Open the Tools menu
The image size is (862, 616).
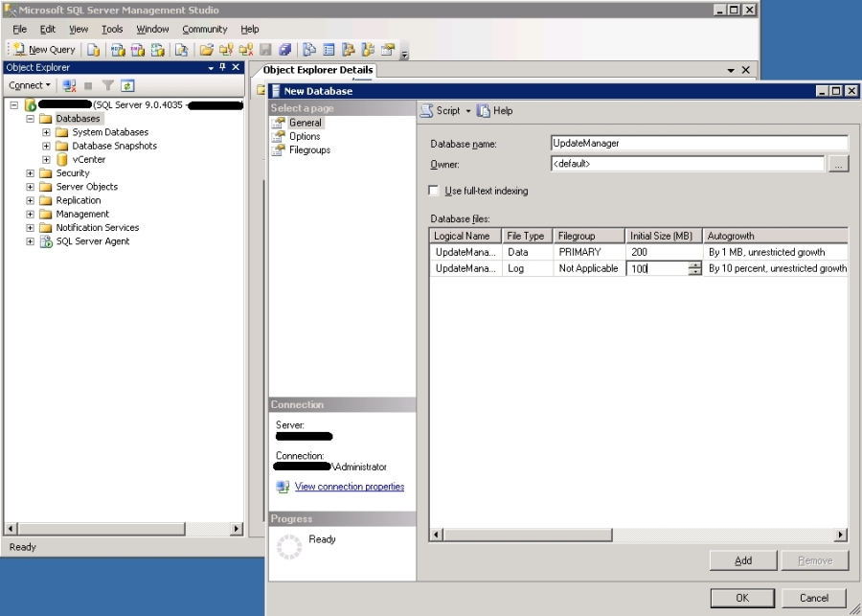[112, 29]
